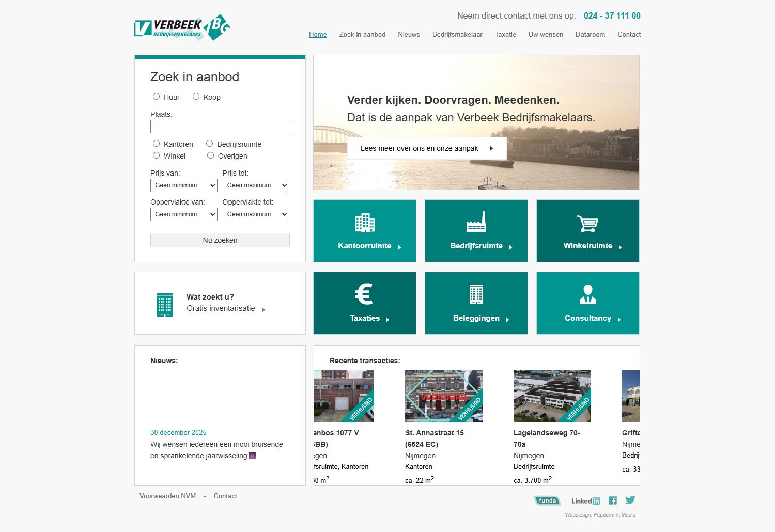
Task: Click the Nu zoeken button
Action: pos(220,240)
